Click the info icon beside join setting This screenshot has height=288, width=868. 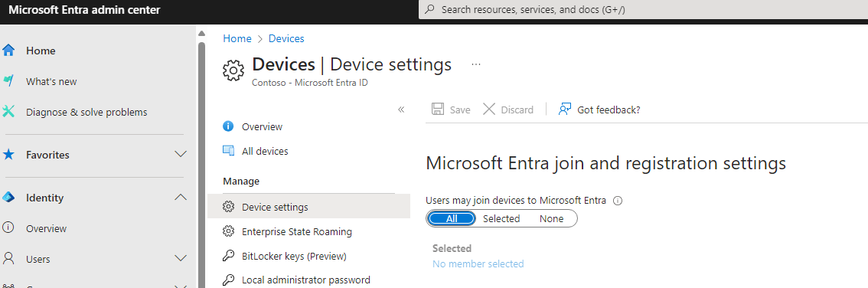pyautogui.click(x=618, y=201)
